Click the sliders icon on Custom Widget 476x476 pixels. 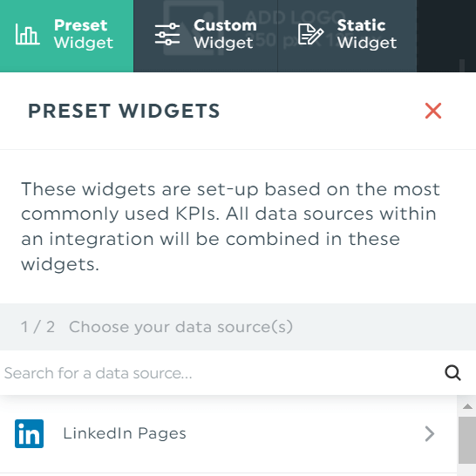point(167,34)
